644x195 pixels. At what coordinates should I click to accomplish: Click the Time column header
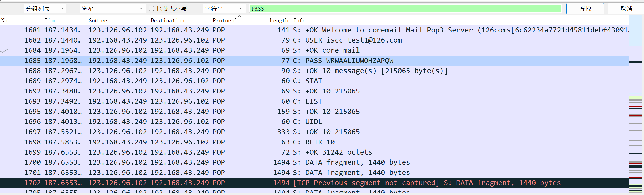coord(64,20)
